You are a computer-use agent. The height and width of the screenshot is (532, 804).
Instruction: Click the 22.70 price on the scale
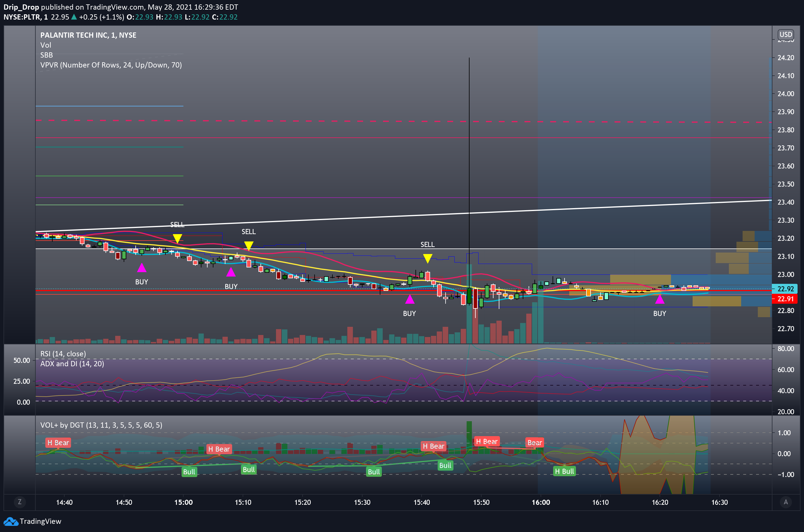(x=786, y=329)
